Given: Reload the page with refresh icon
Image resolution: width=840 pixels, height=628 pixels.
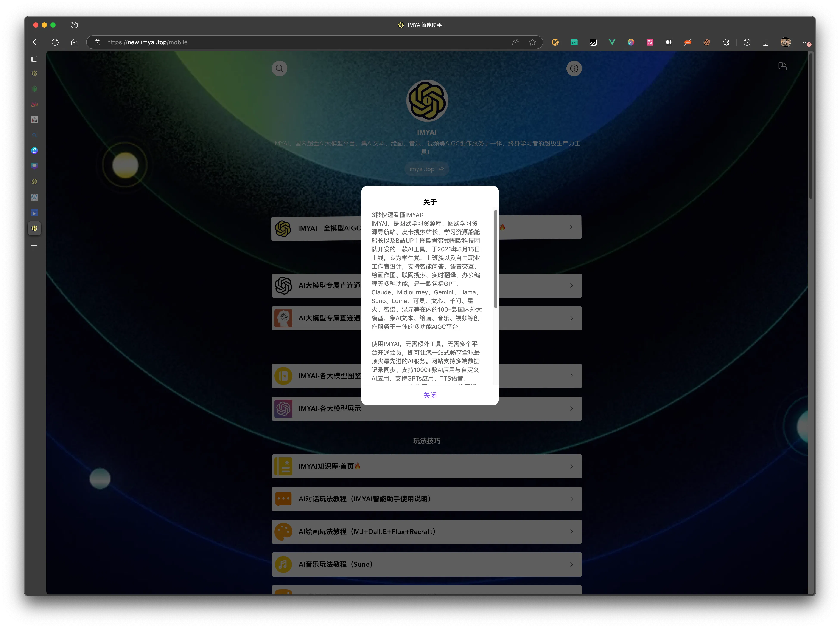Looking at the screenshot, I should tap(55, 42).
